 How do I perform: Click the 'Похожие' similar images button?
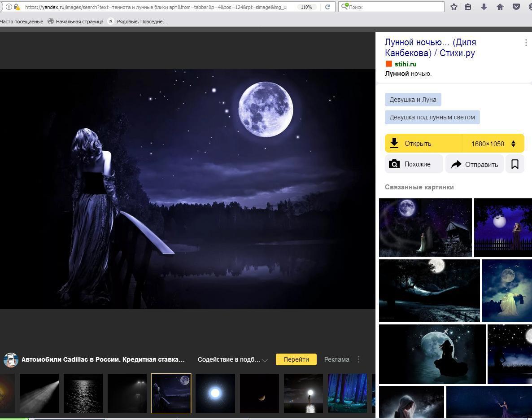click(x=414, y=164)
